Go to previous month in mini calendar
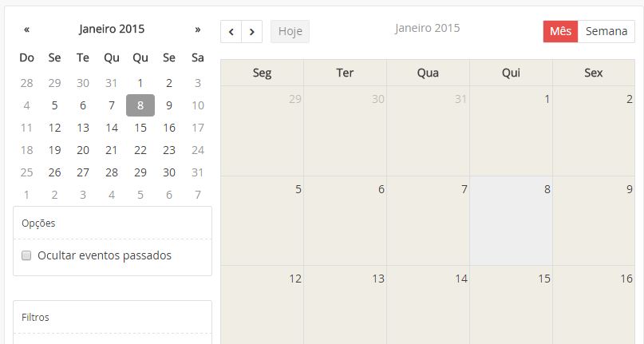The height and width of the screenshot is (344, 644). pos(26,30)
